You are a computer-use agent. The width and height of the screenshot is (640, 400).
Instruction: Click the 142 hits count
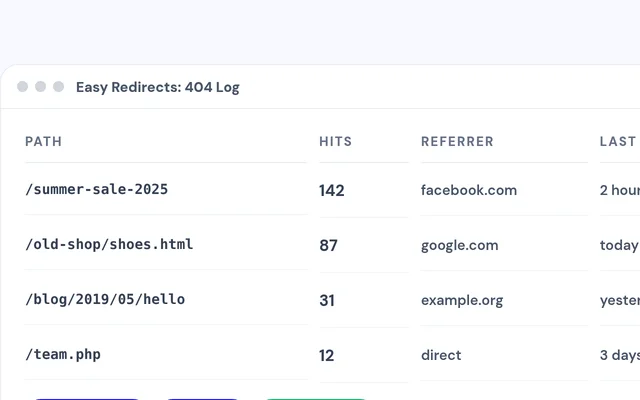pos(332,191)
